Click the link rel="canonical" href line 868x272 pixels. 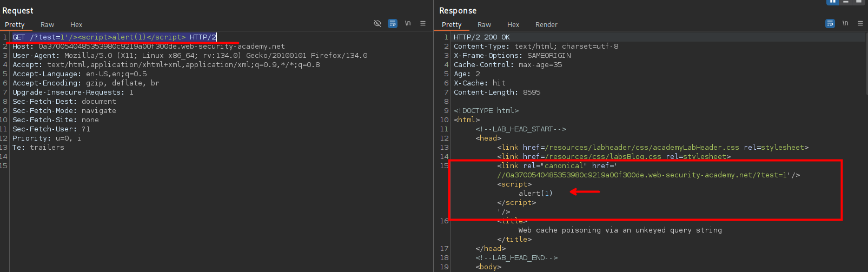(557, 166)
